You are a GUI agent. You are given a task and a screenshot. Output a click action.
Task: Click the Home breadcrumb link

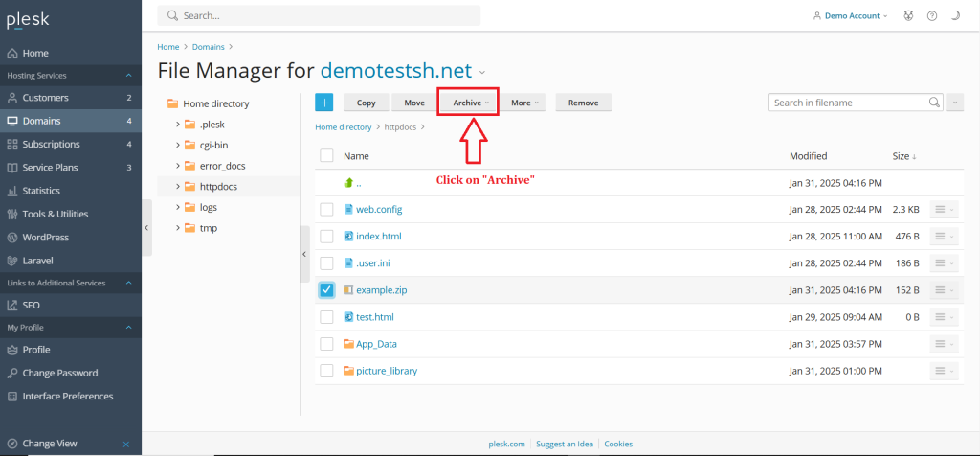tap(168, 47)
